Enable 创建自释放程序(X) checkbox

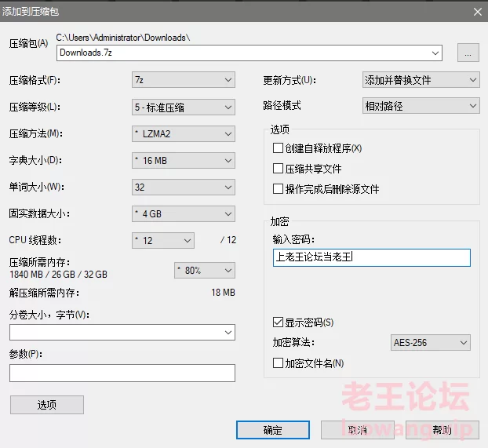click(x=278, y=148)
